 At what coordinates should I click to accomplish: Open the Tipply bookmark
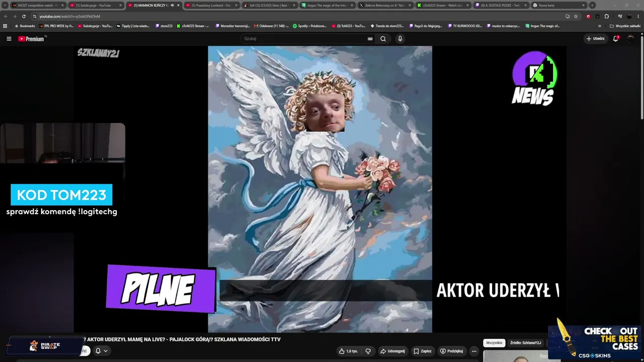pyautogui.click(x=133, y=26)
